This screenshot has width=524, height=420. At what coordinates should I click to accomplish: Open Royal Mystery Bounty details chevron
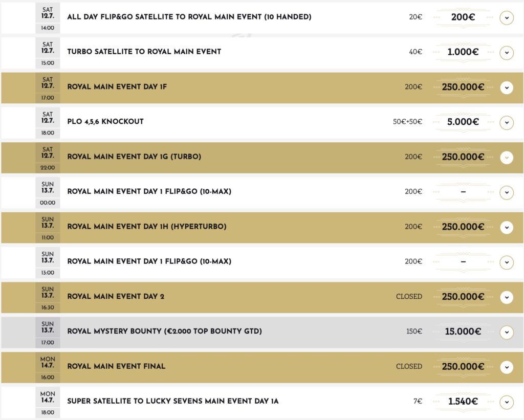(507, 332)
